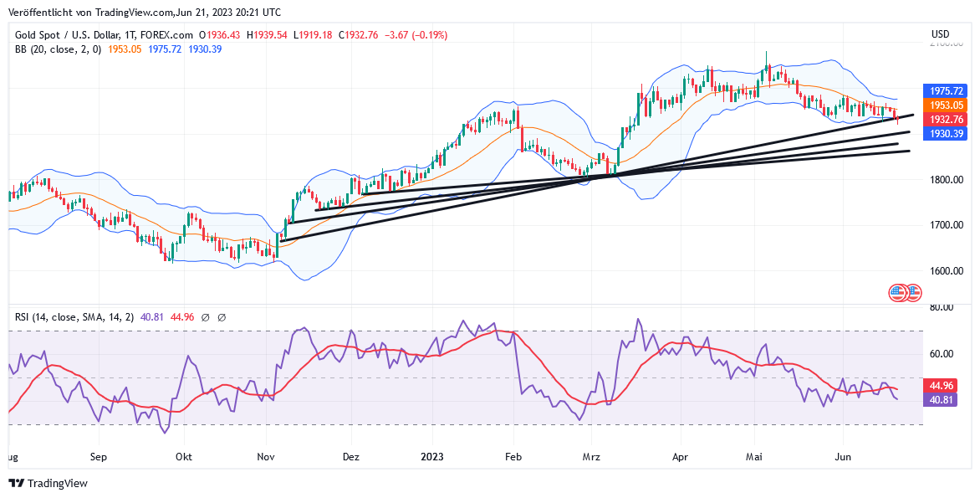Viewport: 980px width, 498px height.
Task: Click the first ∅ symbol after RSI values
Action: point(207,317)
